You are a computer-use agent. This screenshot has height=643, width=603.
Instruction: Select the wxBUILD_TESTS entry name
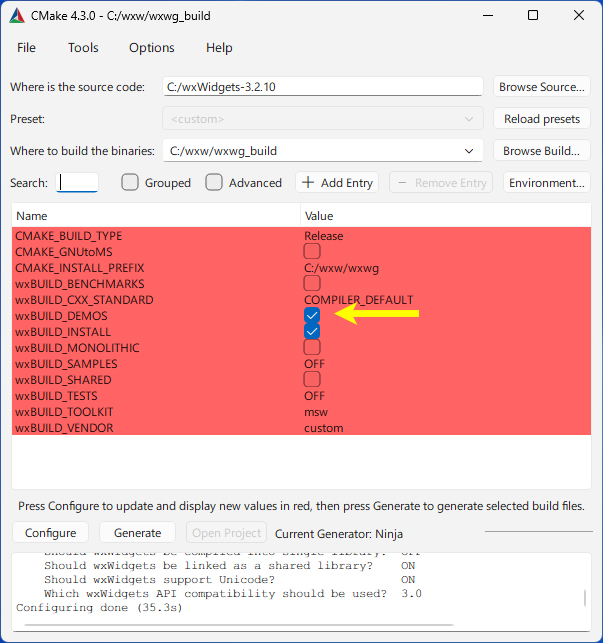pyautogui.click(x=57, y=396)
